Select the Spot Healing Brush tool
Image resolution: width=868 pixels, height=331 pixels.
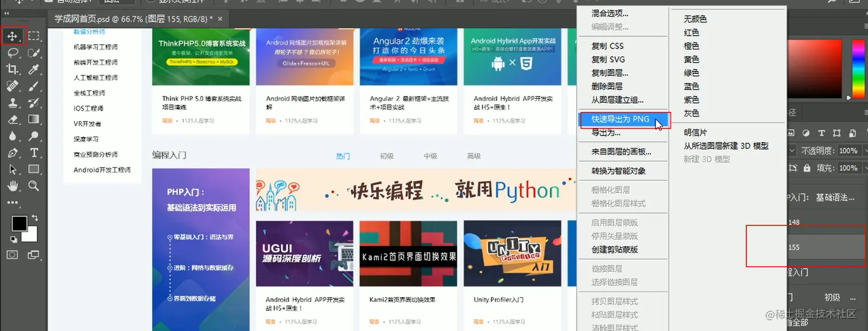[12, 86]
